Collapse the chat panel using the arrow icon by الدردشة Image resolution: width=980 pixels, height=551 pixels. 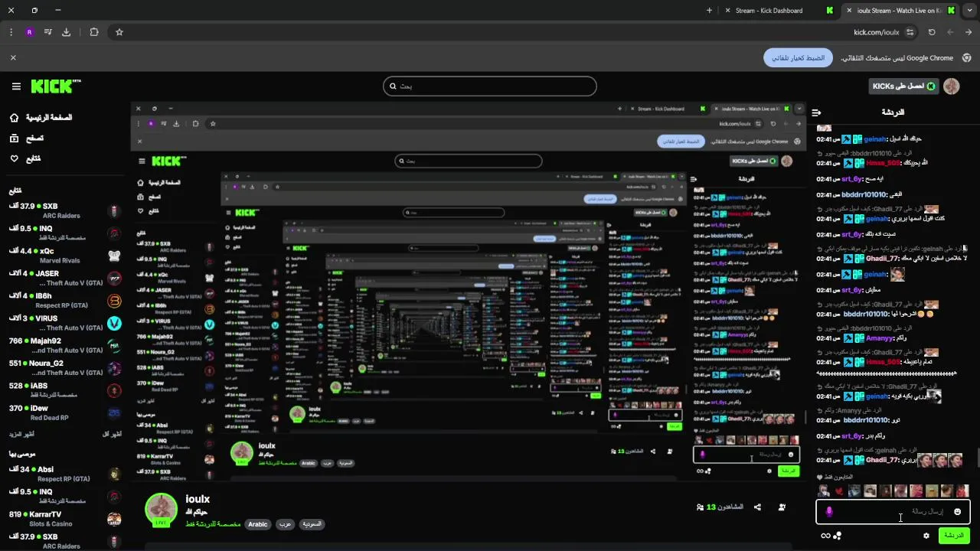(x=816, y=112)
